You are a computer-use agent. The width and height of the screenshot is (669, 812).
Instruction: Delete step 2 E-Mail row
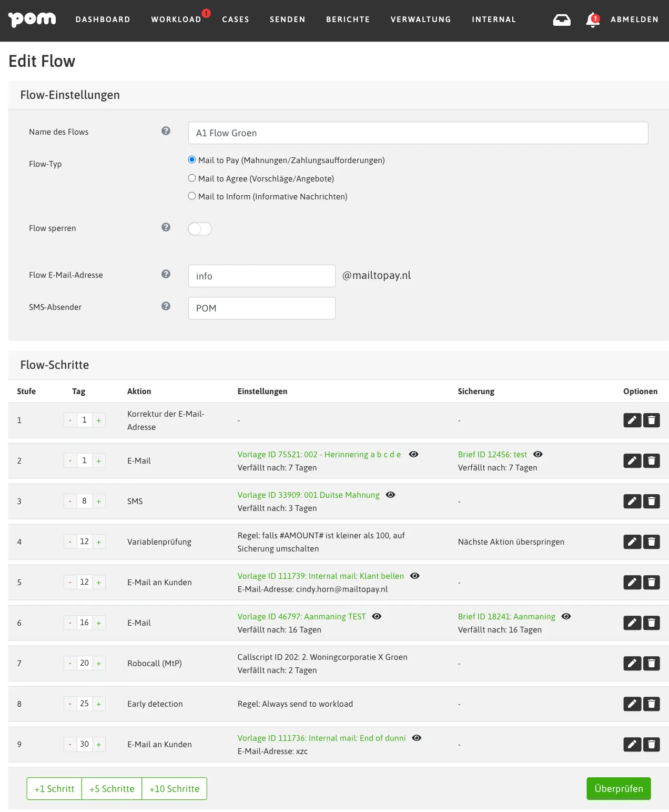(651, 460)
